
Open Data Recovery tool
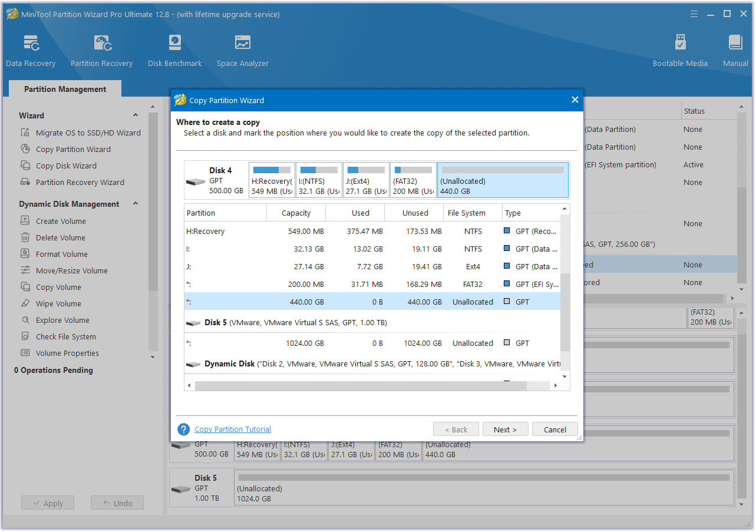[x=31, y=51]
